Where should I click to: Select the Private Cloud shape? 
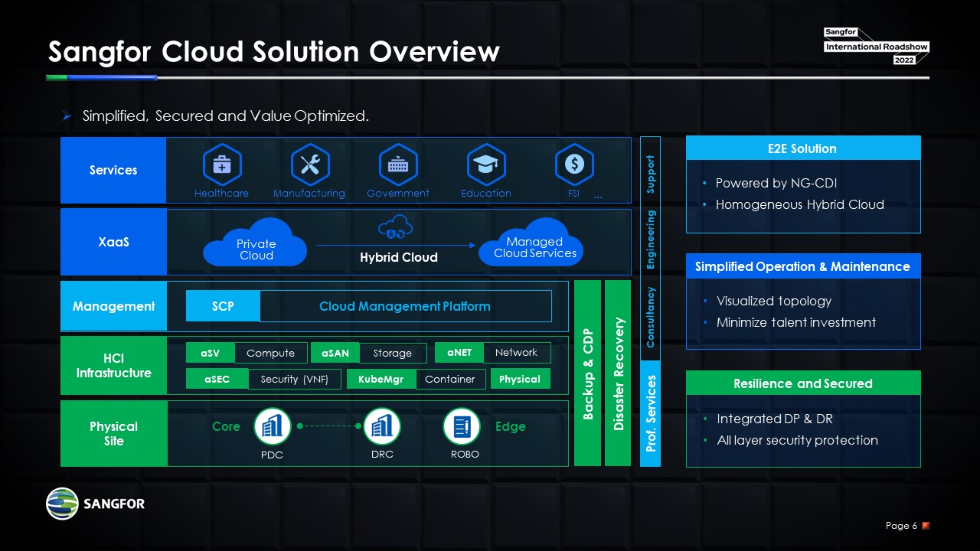255,243
